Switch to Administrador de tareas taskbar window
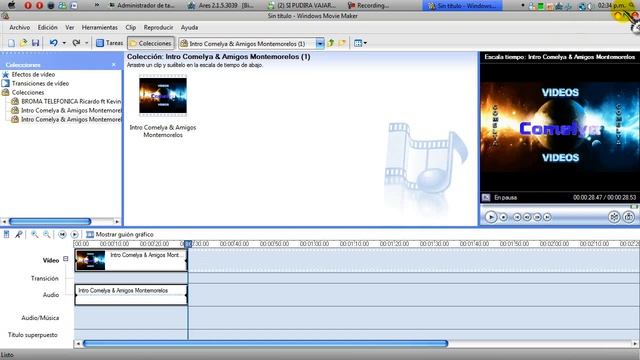The height and width of the screenshot is (360, 640). [x=142, y=5]
